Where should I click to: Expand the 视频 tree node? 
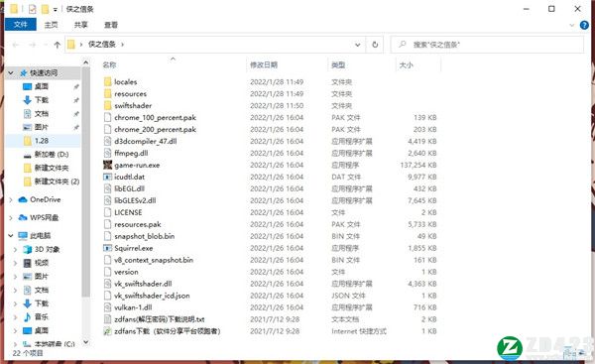(x=16, y=263)
